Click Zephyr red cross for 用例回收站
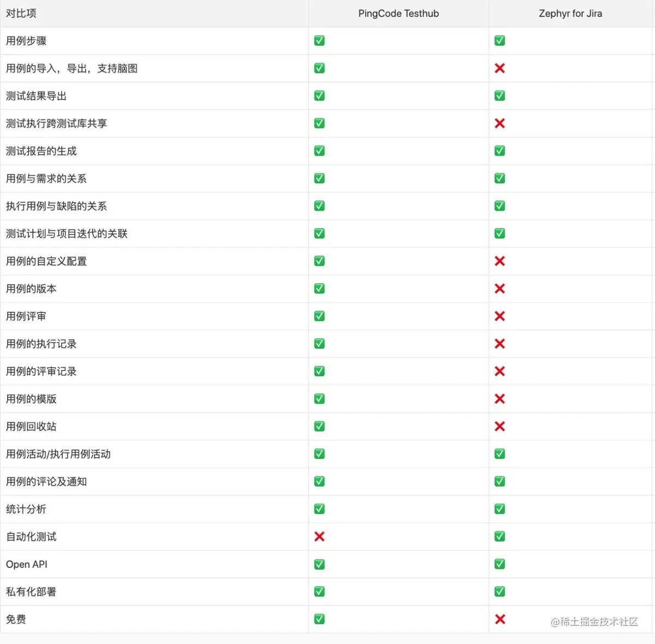Image resolution: width=655 pixels, height=644 pixels. tap(499, 426)
